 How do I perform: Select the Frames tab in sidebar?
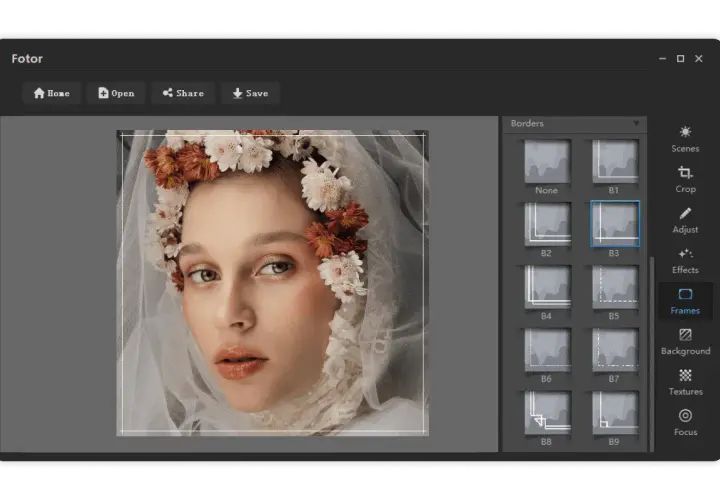click(685, 301)
